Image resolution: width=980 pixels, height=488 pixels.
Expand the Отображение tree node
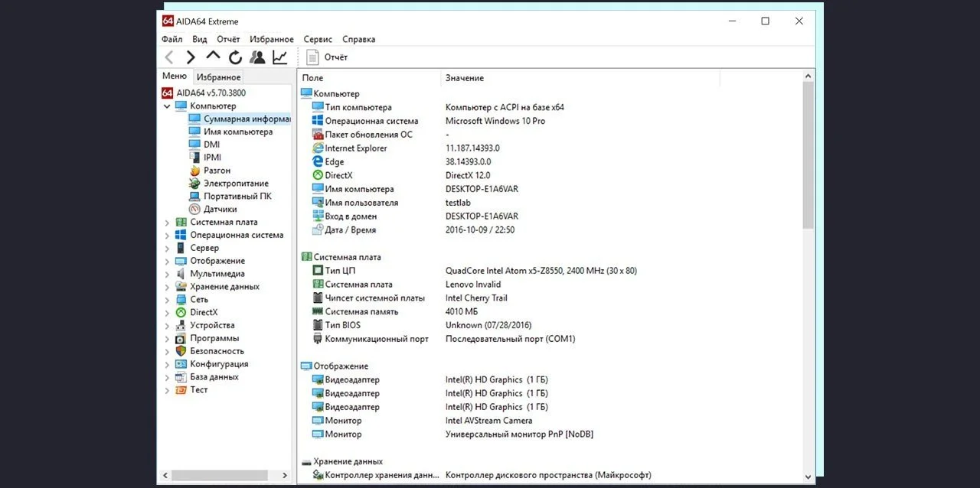tap(167, 261)
